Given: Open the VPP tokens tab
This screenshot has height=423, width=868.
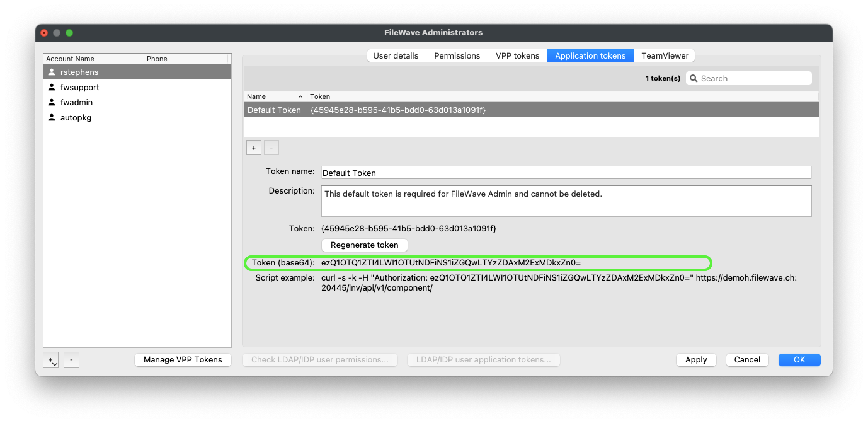Looking at the screenshot, I should pyautogui.click(x=517, y=55).
